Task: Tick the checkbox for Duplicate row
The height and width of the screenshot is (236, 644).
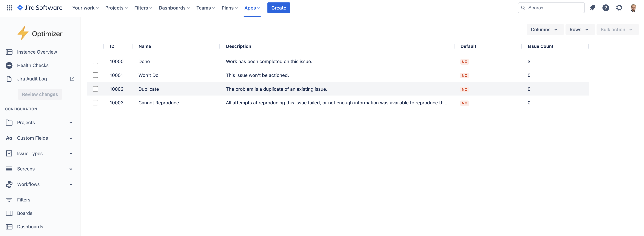Action: [x=95, y=89]
